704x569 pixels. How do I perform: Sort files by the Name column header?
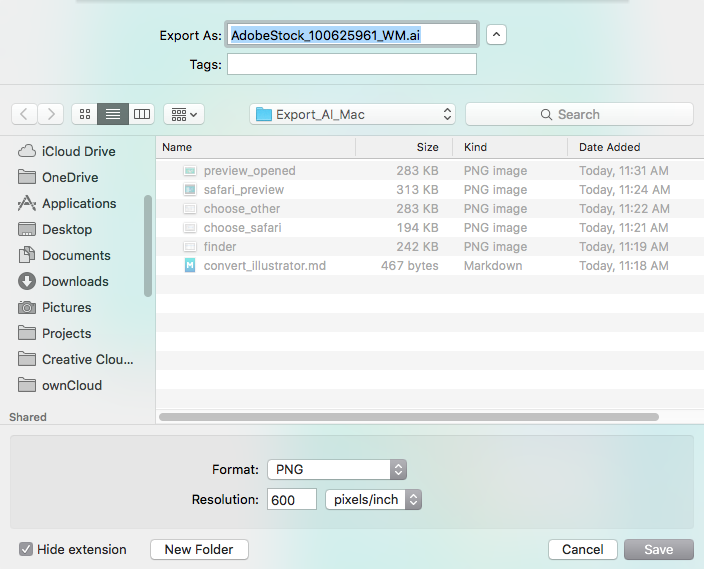pyautogui.click(x=255, y=147)
